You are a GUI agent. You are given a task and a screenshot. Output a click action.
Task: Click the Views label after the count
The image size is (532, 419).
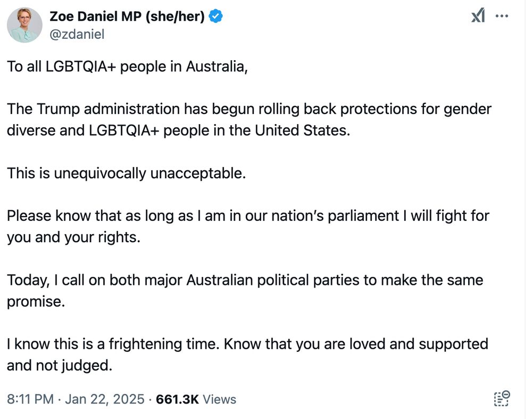pyautogui.click(x=219, y=399)
